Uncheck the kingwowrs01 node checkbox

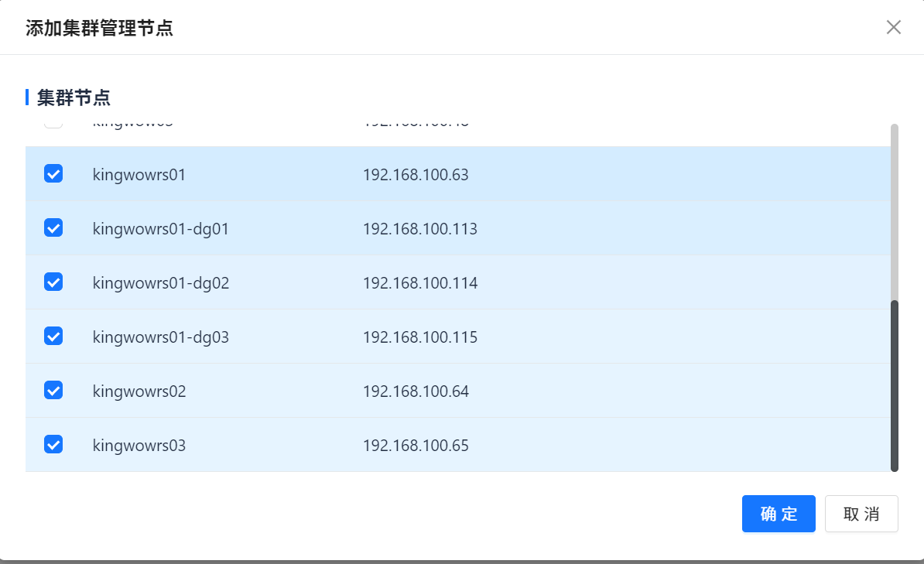[x=53, y=174]
